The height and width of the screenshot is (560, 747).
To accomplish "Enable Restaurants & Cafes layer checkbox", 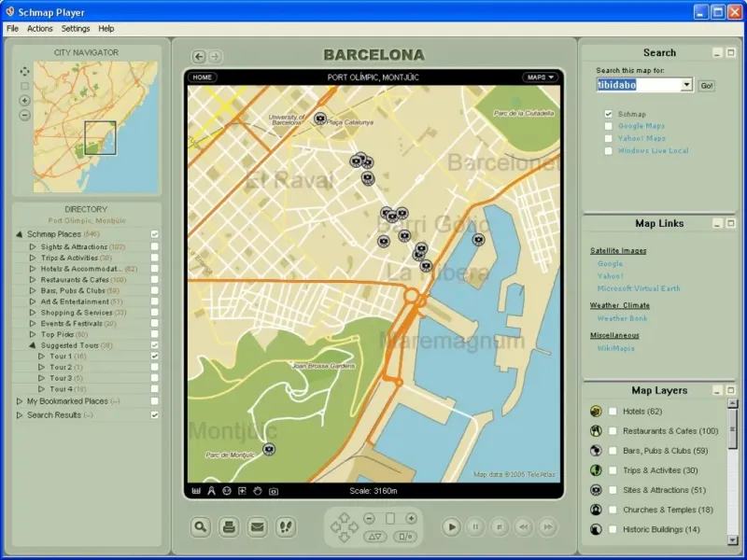I will [613, 431].
